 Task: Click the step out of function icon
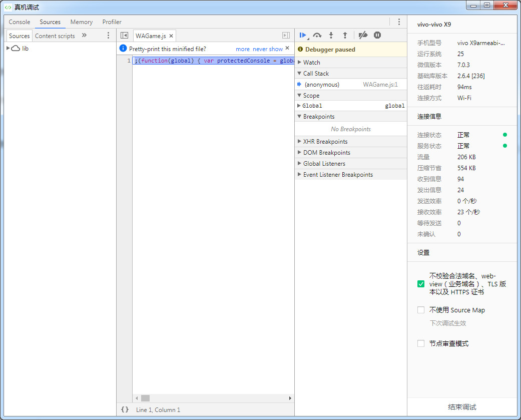(345, 35)
